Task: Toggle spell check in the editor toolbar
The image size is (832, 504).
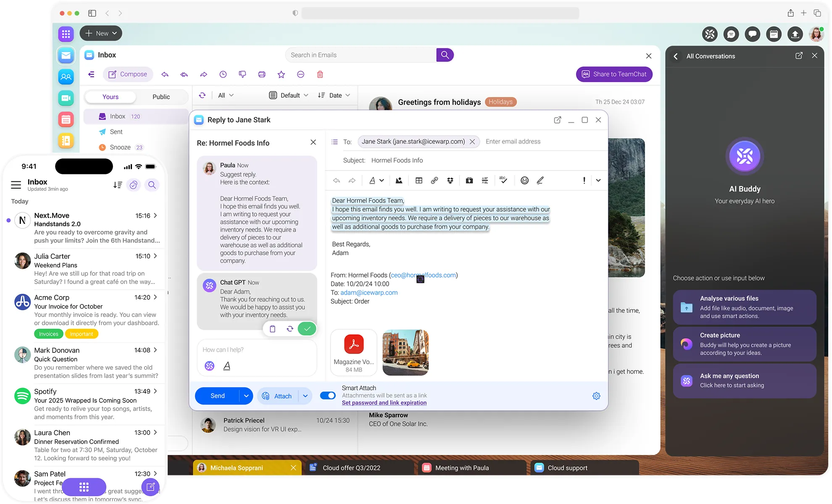Action: coord(503,181)
